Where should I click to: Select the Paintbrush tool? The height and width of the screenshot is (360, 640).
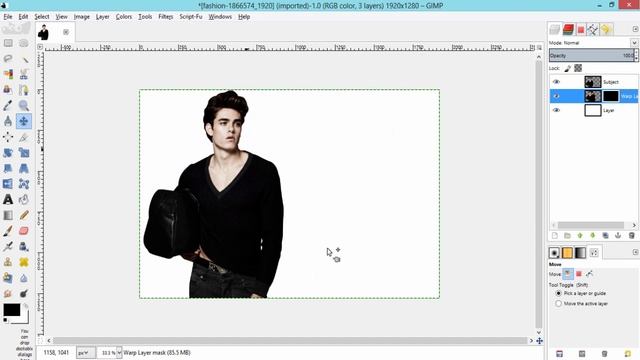pyautogui.click(x=8, y=231)
